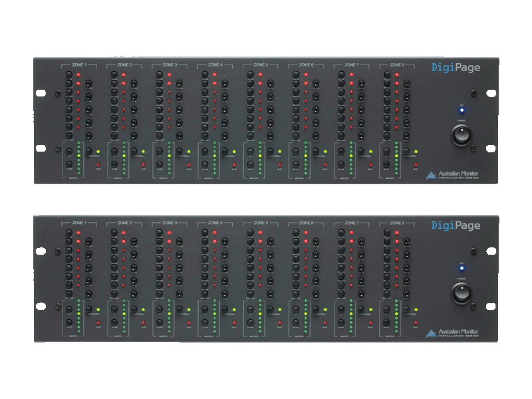
Task: Toggle Zone 3 Page Enable button, upper unit
Action: tap(180, 152)
